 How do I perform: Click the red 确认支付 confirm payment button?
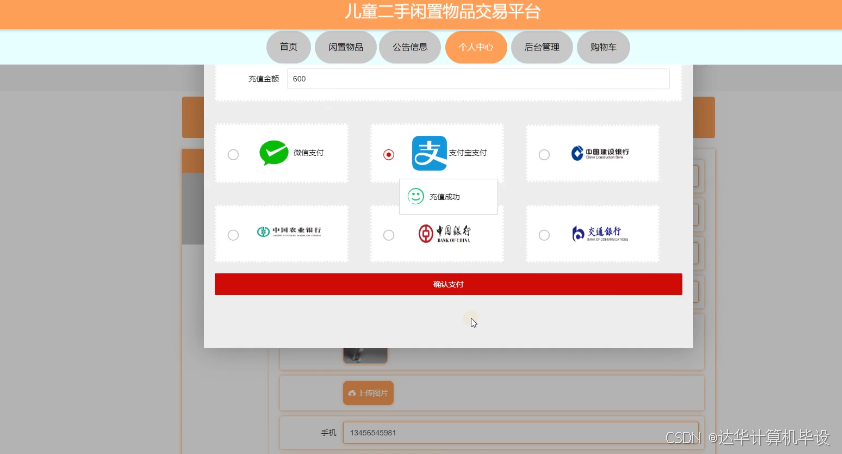coord(448,284)
